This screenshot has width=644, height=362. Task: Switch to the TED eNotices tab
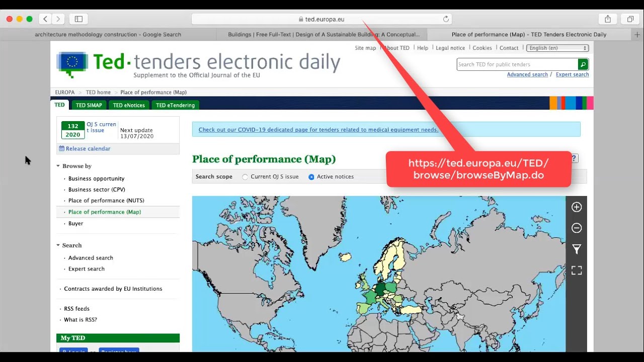(x=129, y=105)
